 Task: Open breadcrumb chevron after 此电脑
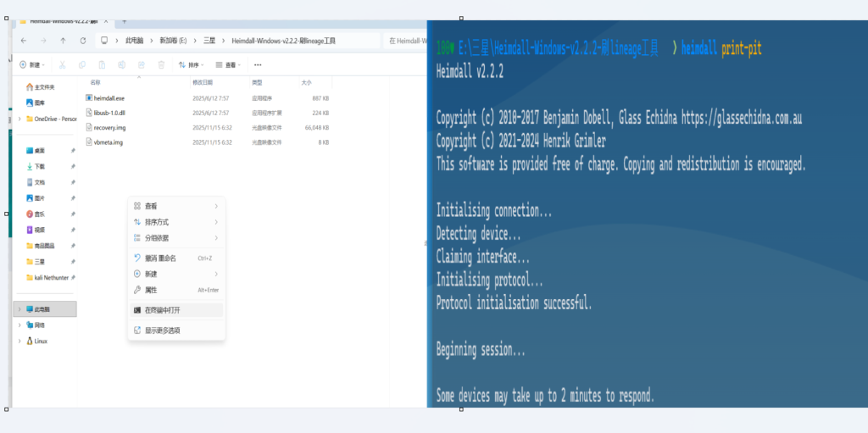(151, 41)
